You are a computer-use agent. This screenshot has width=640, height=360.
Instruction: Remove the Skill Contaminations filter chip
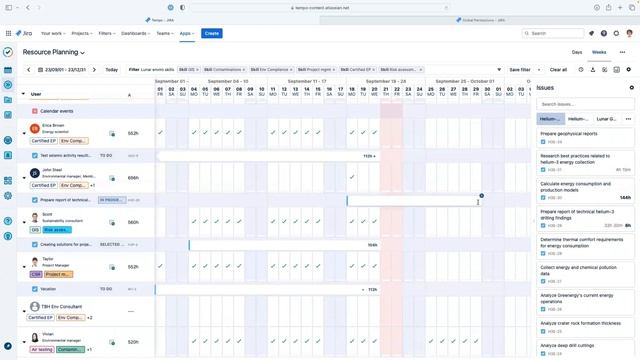[244, 70]
